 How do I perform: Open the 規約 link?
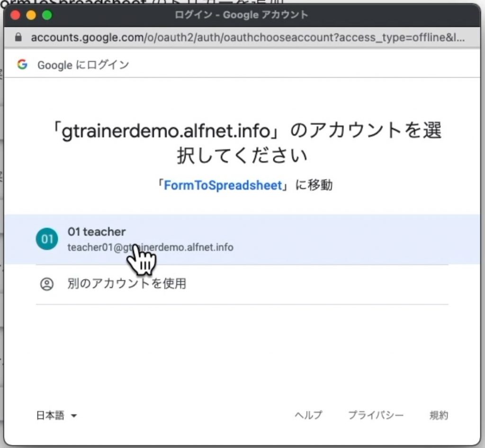click(439, 415)
